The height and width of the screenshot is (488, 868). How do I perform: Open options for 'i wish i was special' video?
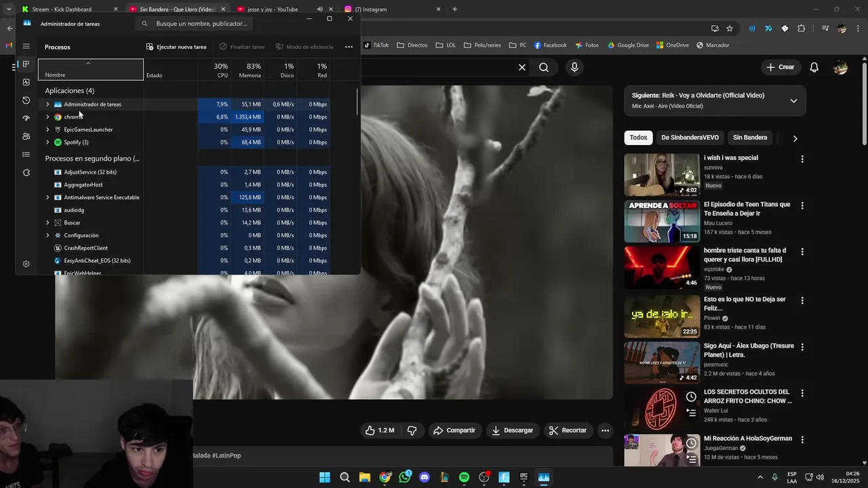802,159
